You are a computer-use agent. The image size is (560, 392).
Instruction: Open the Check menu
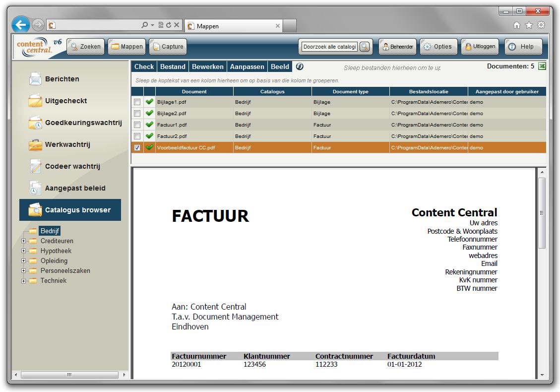[144, 67]
